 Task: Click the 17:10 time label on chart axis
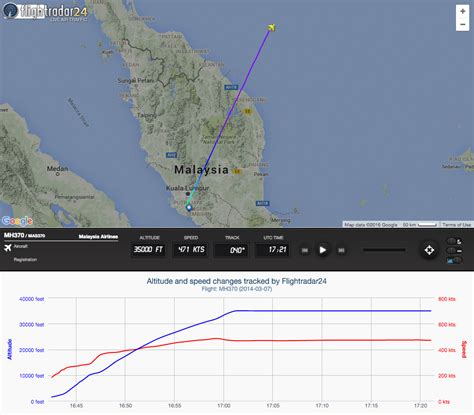click(322, 406)
